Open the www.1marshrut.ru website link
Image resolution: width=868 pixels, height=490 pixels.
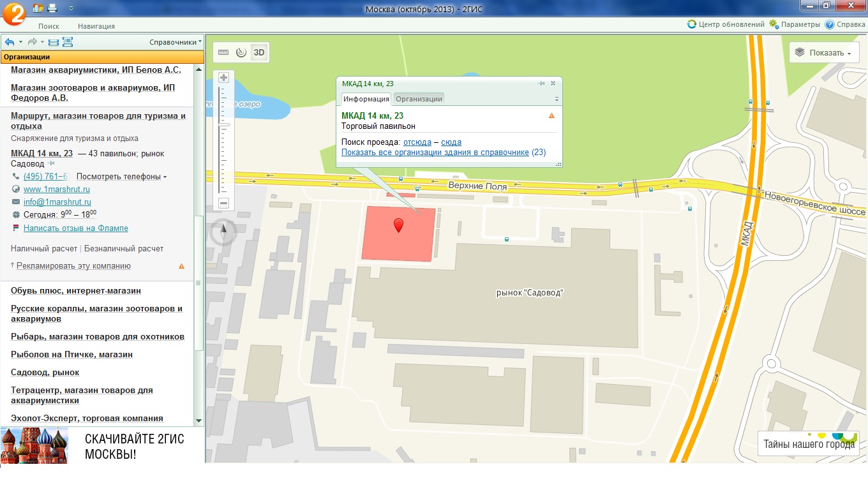[x=57, y=189]
